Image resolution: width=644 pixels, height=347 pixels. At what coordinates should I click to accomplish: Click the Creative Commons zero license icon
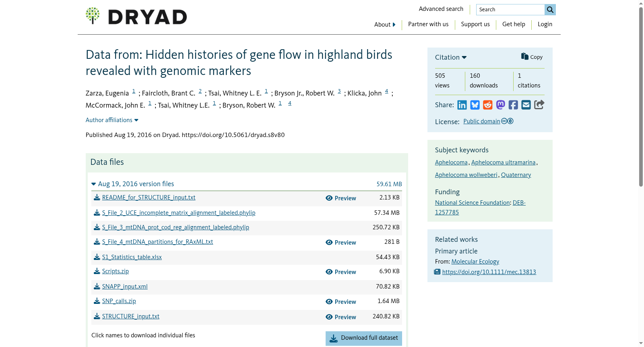pos(507,121)
